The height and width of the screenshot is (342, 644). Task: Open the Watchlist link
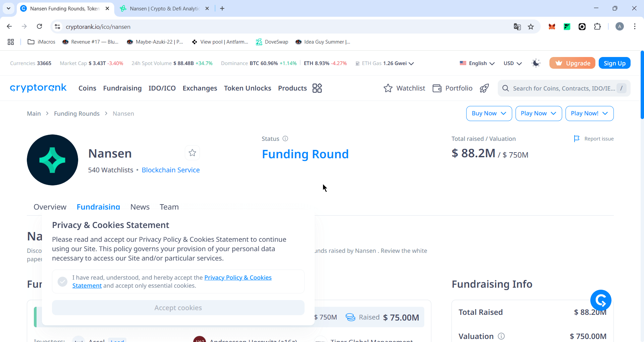pos(404,88)
